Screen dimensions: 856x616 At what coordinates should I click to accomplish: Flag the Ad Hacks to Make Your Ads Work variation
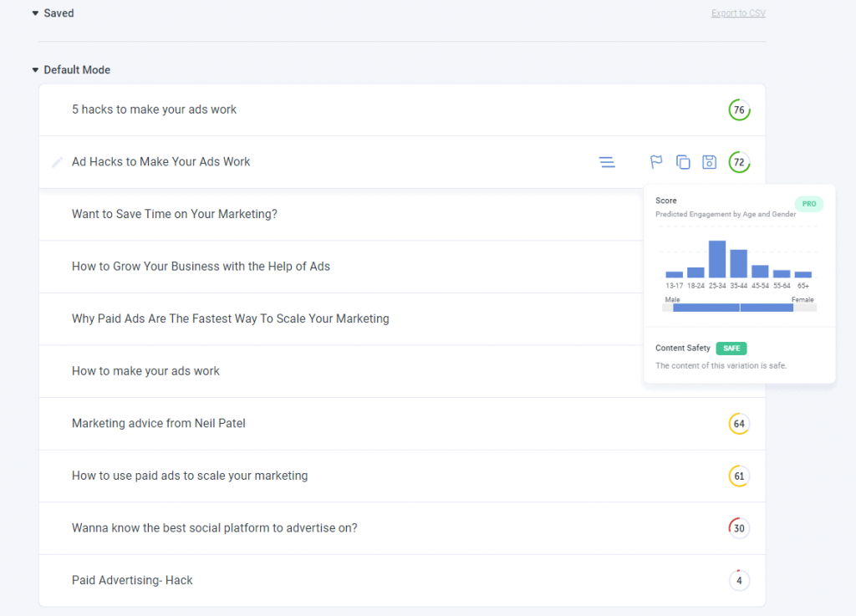(656, 162)
